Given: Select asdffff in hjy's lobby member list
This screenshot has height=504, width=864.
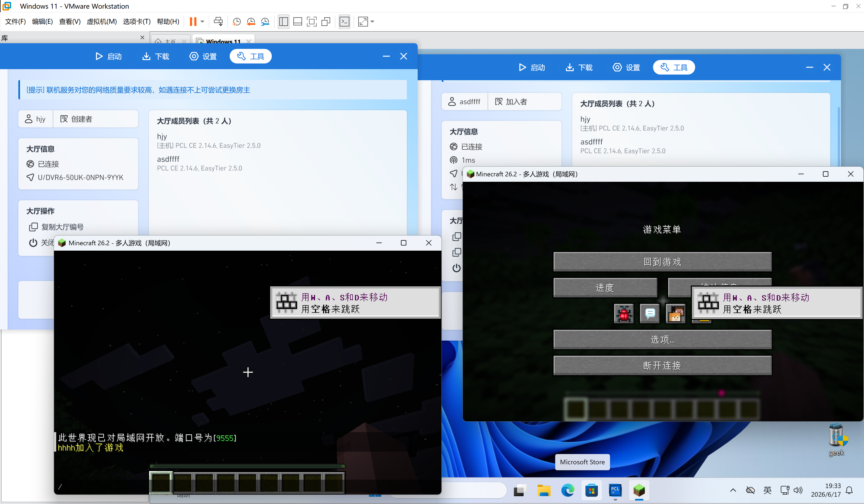Looking at the screenshot, I should click(168, 159).
